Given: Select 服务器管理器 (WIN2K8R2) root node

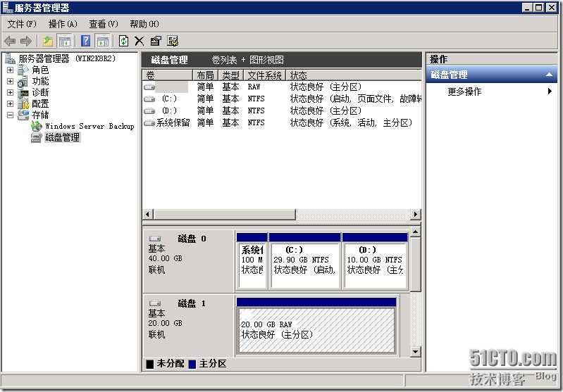Looking at the screenshot, I should (67, 58).
